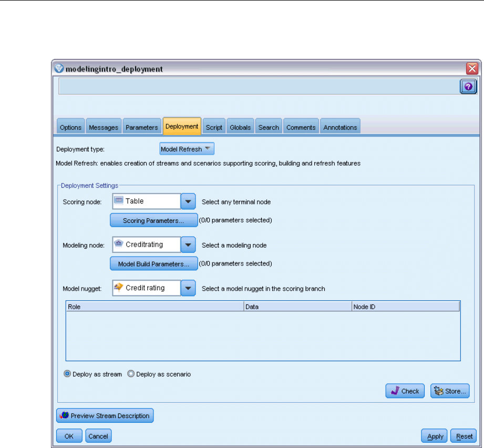The width and height of the screenshot is (484, 448).
Task: Click the Role column header
Action: click(x=155, y=306)
